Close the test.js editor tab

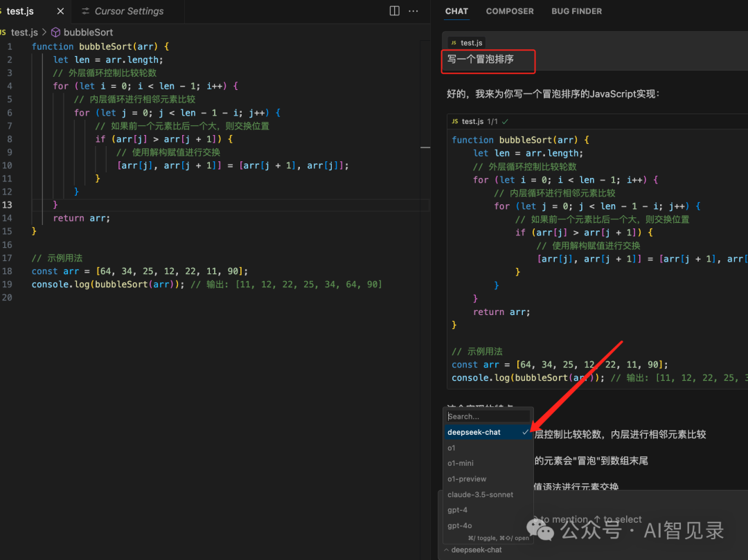[61, 12]
